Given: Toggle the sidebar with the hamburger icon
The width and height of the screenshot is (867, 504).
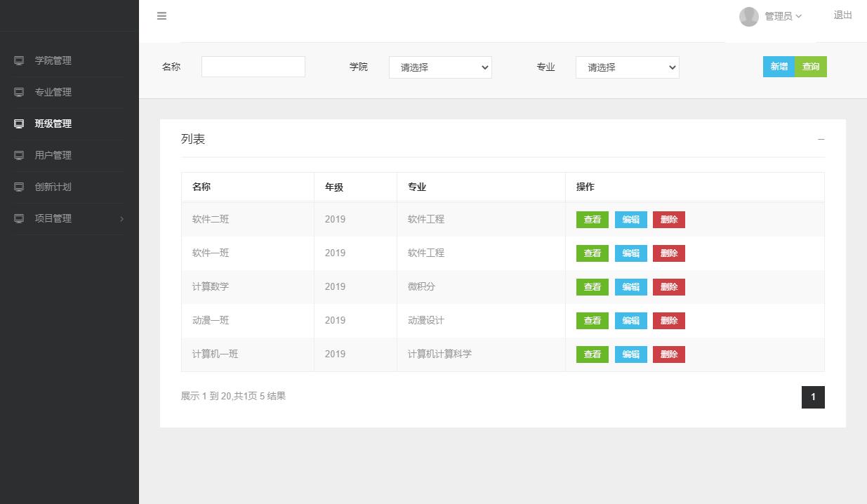Looking at the screenshot, I should 161,16.
